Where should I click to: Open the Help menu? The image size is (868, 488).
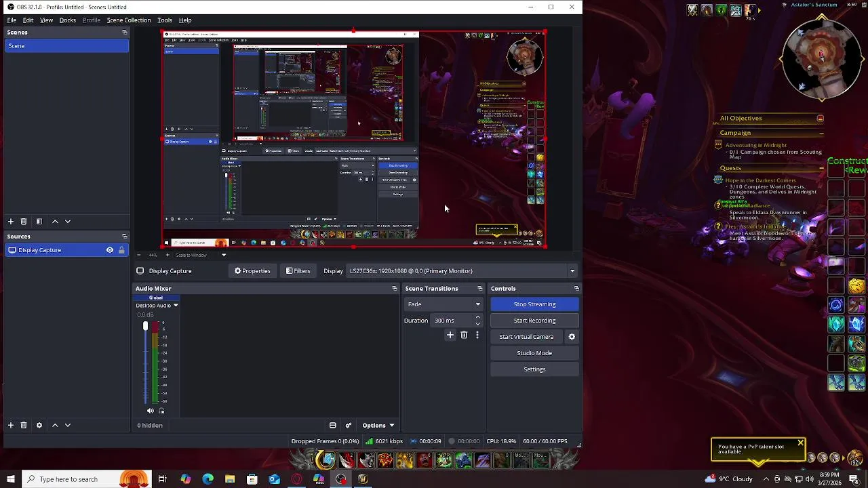[x=185, y=20]
